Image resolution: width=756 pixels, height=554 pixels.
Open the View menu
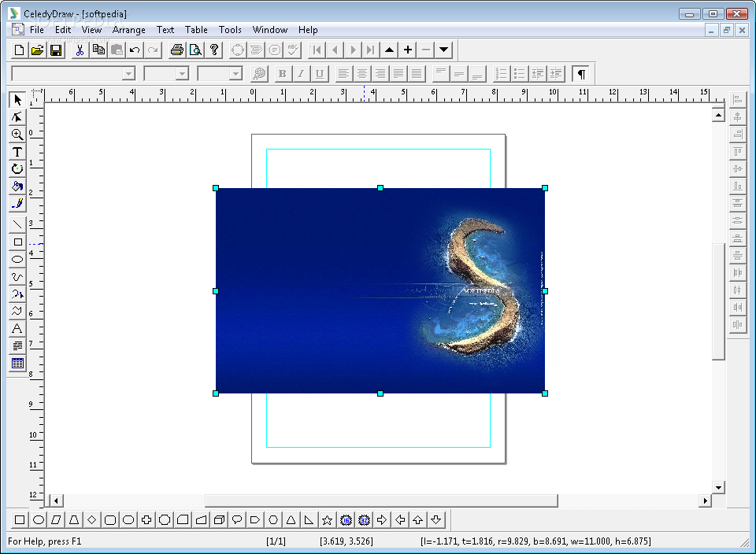pyautogui.click(x=91, y=30)
